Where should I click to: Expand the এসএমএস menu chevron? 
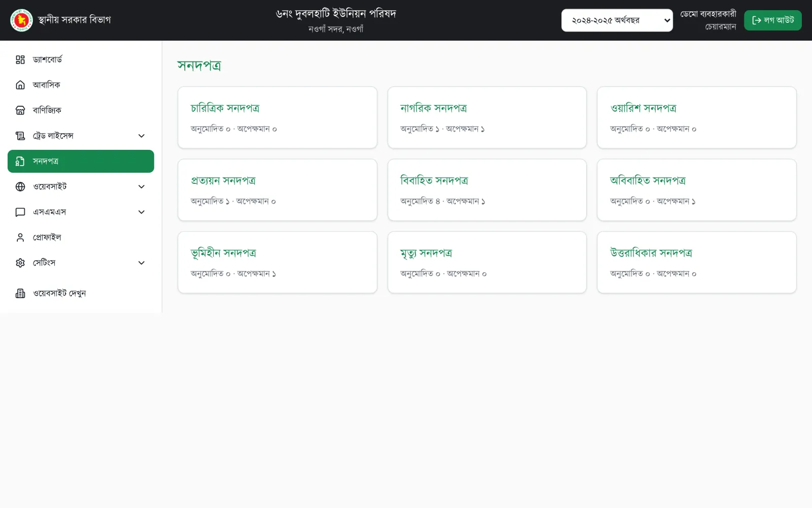pos(142,212)
